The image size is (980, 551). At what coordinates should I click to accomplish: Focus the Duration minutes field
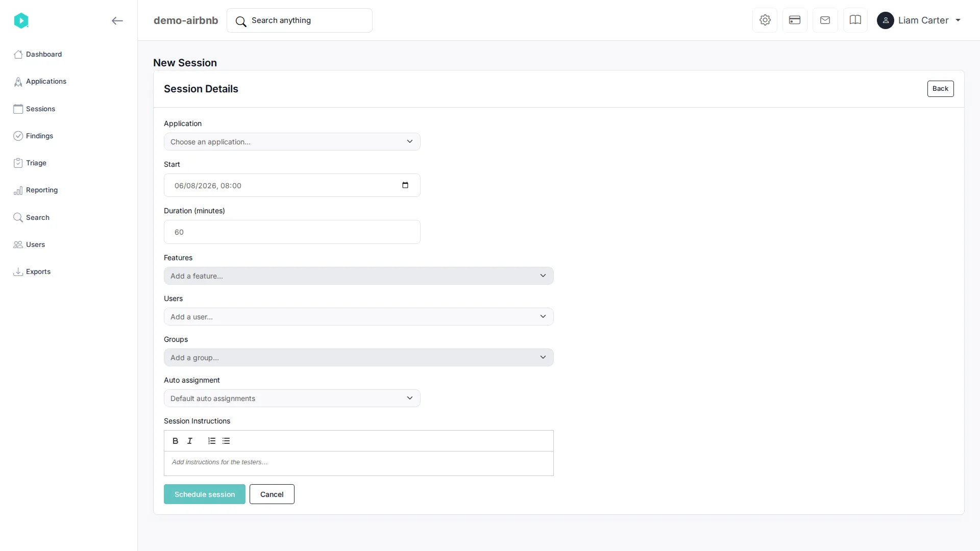point(292,232)
